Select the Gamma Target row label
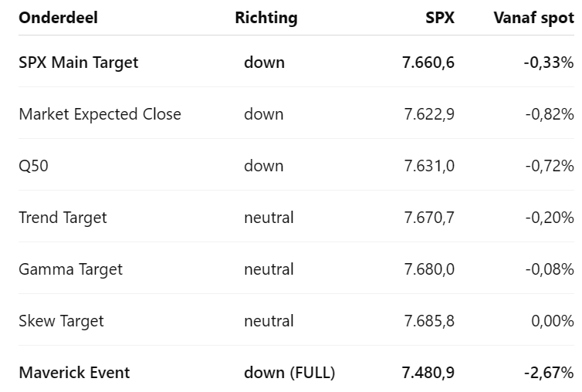 (70, 269)
